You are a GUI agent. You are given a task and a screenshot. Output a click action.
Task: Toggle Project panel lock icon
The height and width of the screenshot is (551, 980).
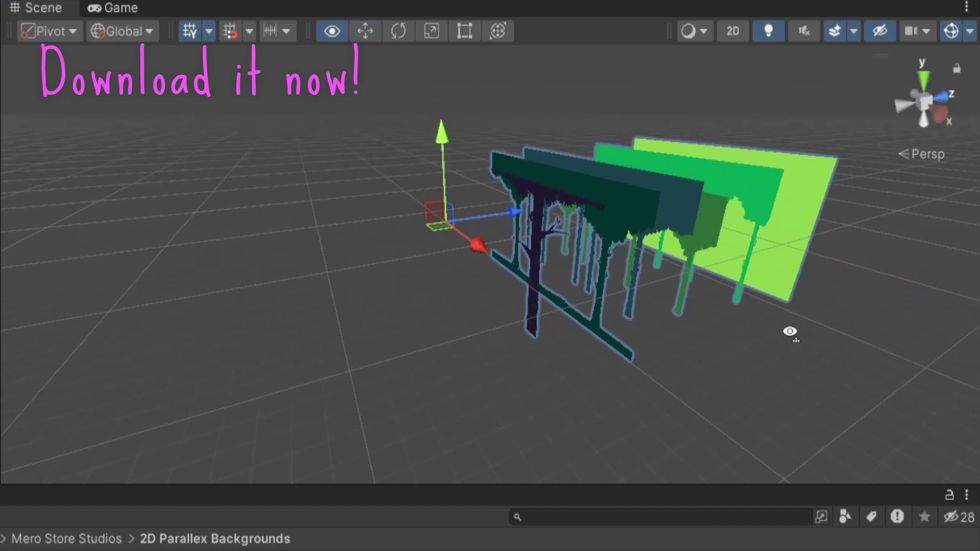point(949,495)
